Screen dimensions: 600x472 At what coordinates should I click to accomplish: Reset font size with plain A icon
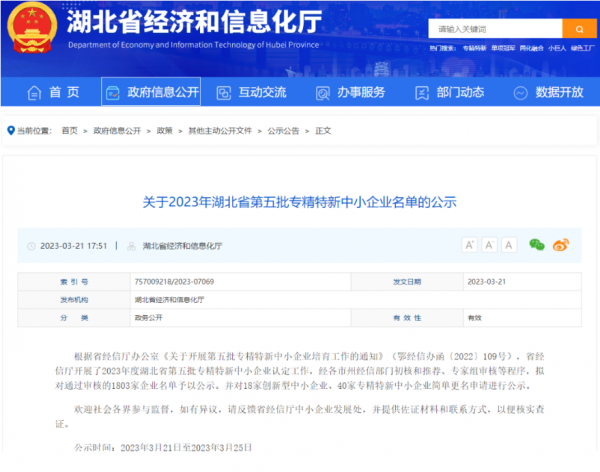click(510, 245)
